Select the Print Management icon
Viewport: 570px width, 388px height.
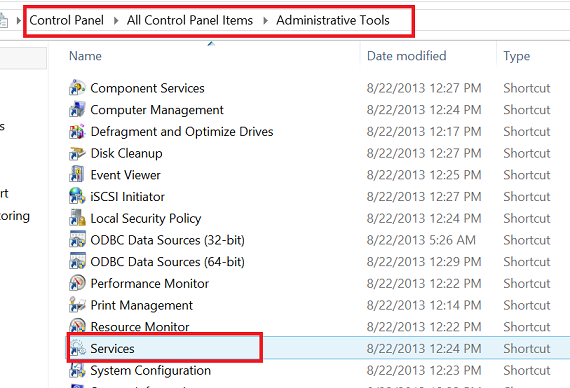click(77, 305)
